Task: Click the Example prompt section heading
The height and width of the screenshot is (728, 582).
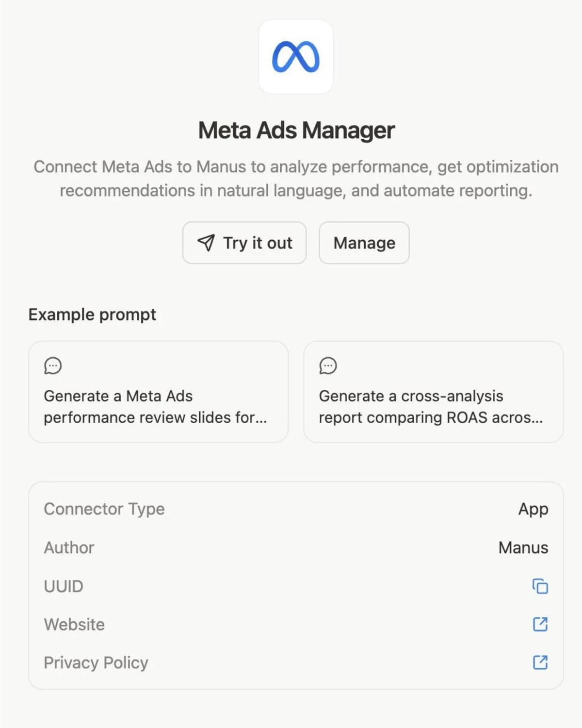Action: (x=92, y=314)
